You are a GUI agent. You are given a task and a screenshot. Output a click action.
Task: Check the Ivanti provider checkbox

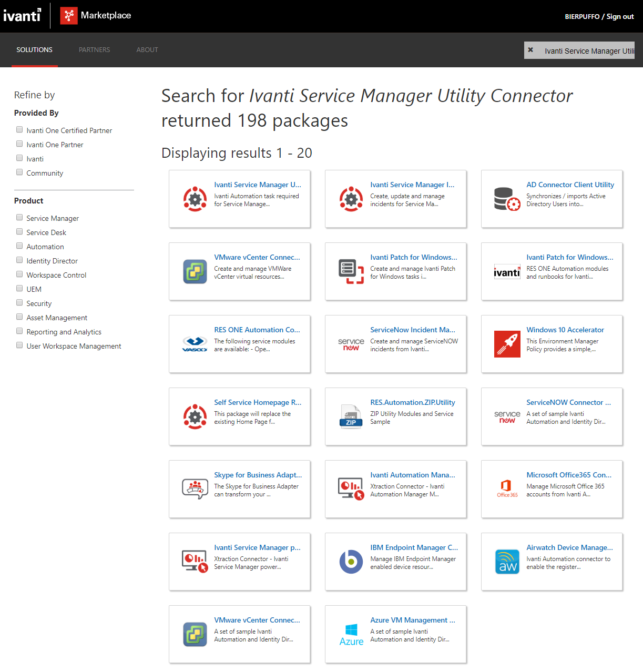[19, 158]
